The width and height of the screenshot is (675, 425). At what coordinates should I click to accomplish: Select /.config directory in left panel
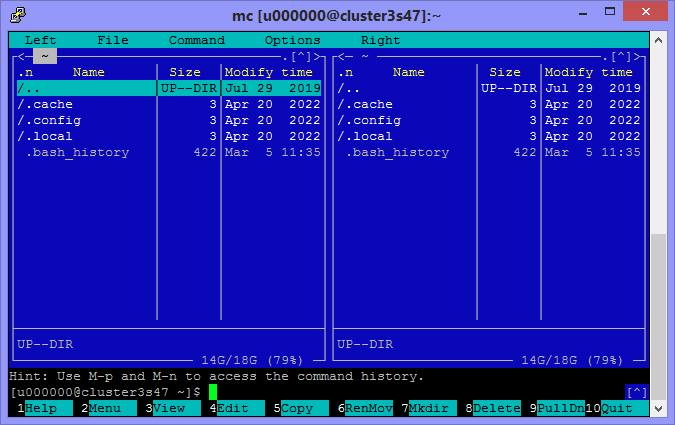[50, 120]
